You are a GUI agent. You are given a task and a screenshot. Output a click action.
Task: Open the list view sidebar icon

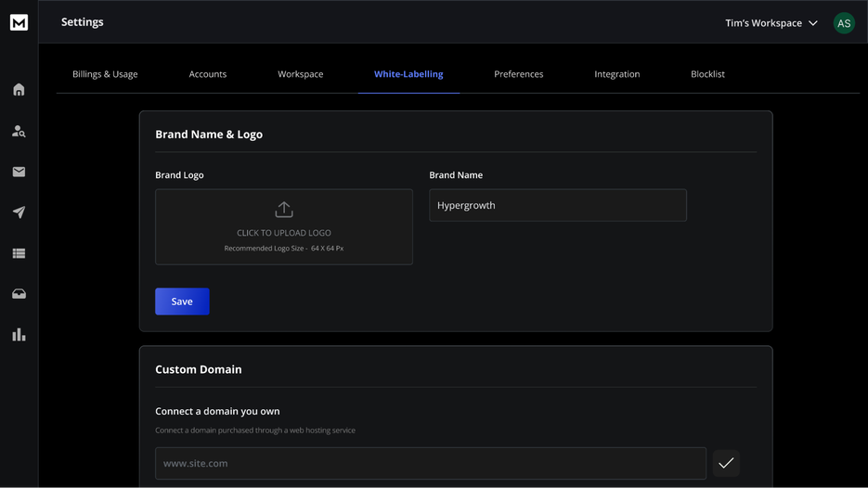(19, 253)
